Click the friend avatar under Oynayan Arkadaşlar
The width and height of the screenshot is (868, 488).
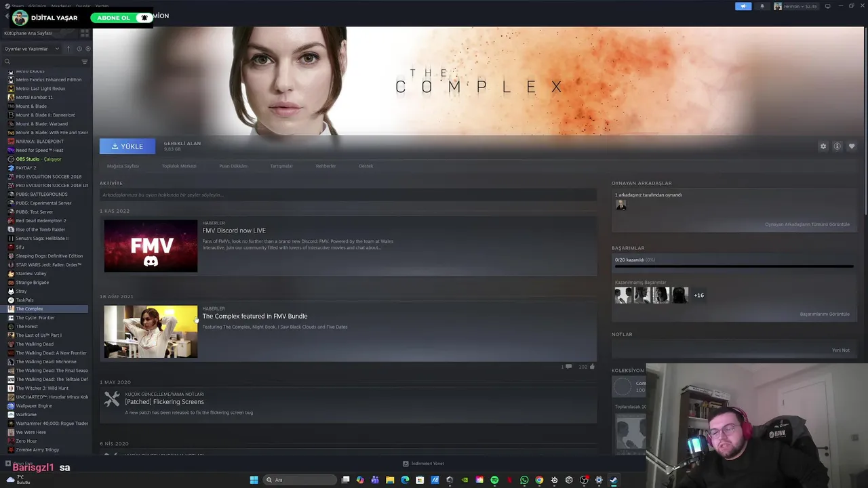[620, 205]
